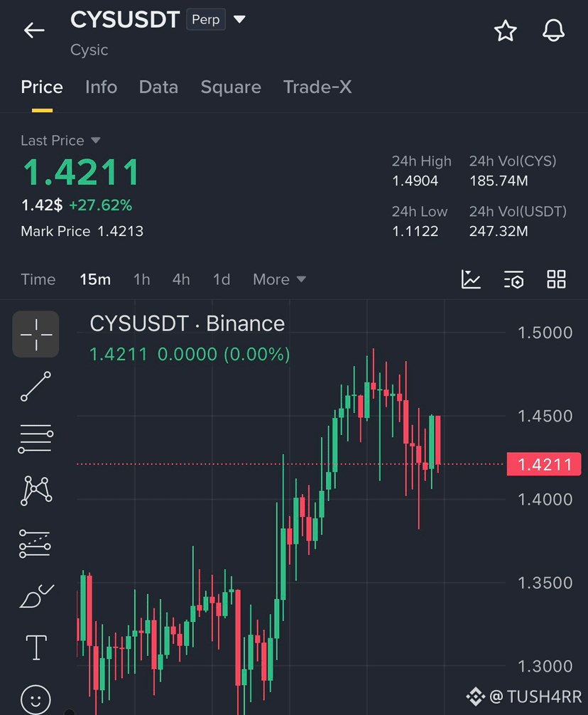Screen dimensions: 588x715
Task: Open the multi-chart grid layout icon
Action: coord(556,279)
